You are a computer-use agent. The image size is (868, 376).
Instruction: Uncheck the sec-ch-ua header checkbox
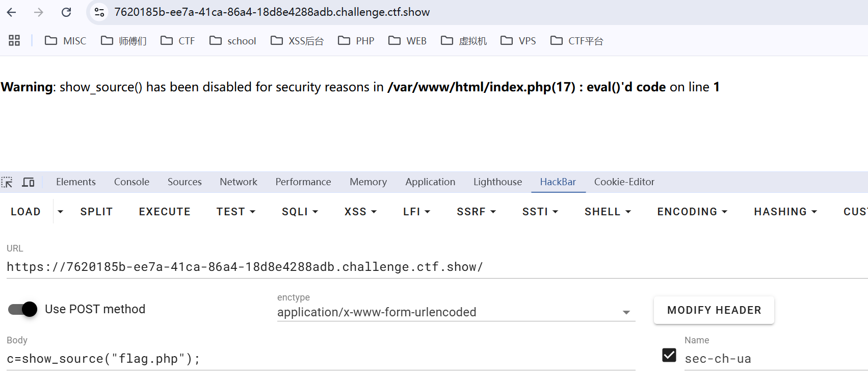click(x=669, y=355)
